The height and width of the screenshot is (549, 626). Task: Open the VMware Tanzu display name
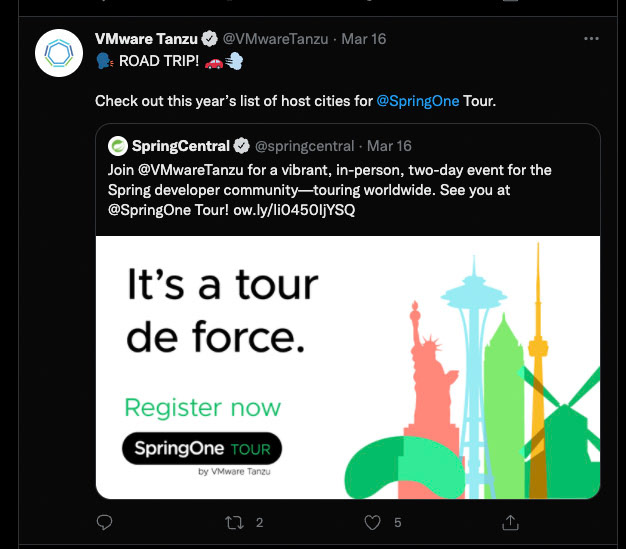coord(147,39)
